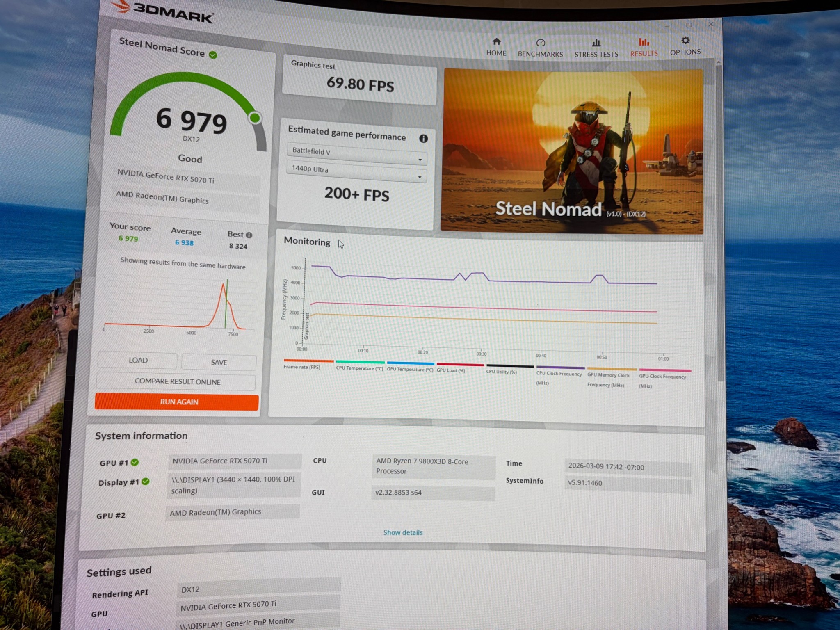The image size is (840, 630).
Task: Open the Battlefield V game dropdown
Action: coord(357,154)
